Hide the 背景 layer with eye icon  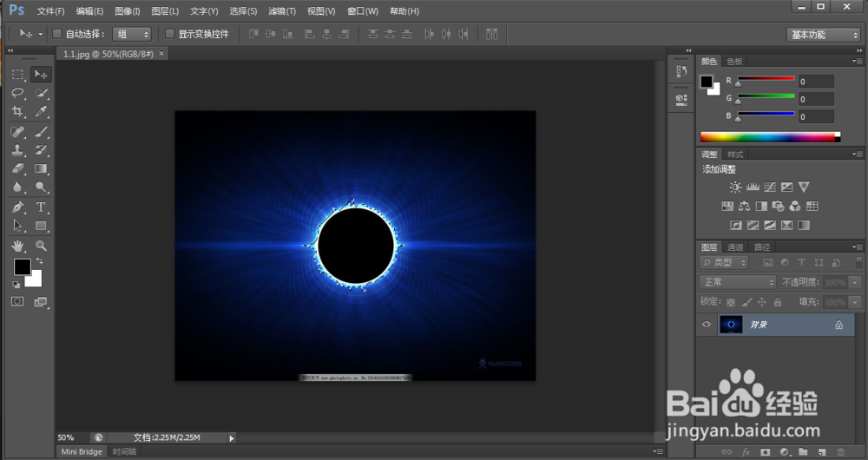click(x=707, y=325)
